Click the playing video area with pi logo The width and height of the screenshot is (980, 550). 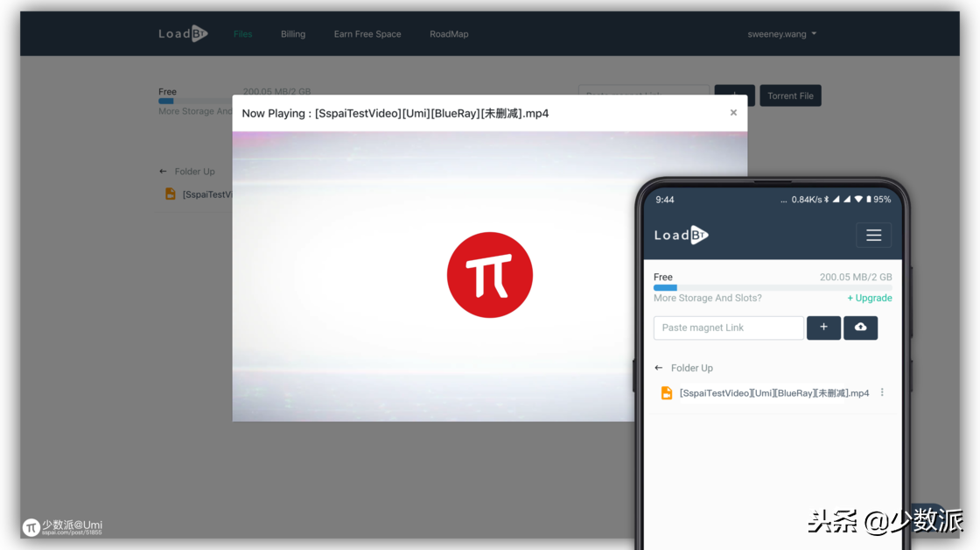(489, 275)
